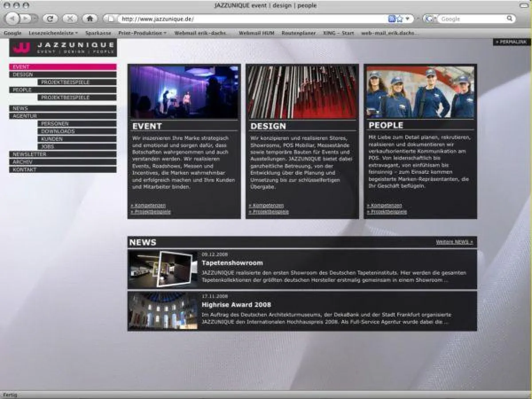532x399 pixels.
Task: Stop loading the page
Action: [71, 19]
